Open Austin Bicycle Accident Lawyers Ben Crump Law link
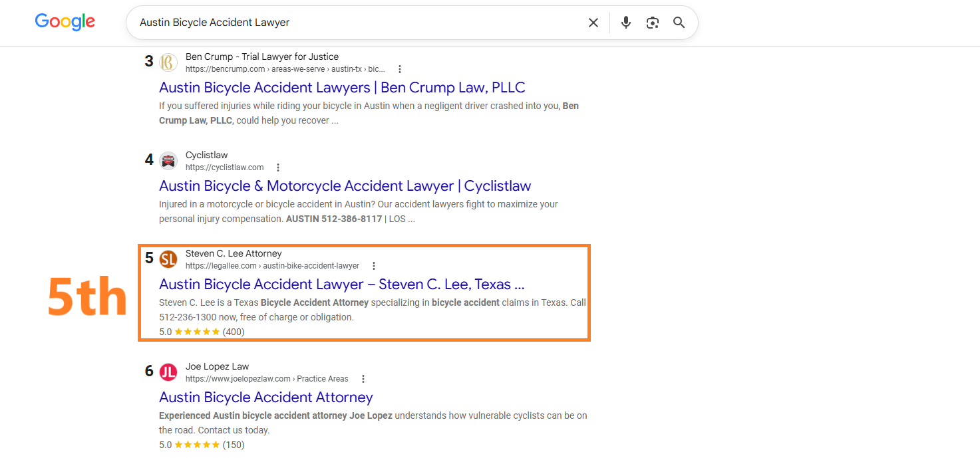 342,88
